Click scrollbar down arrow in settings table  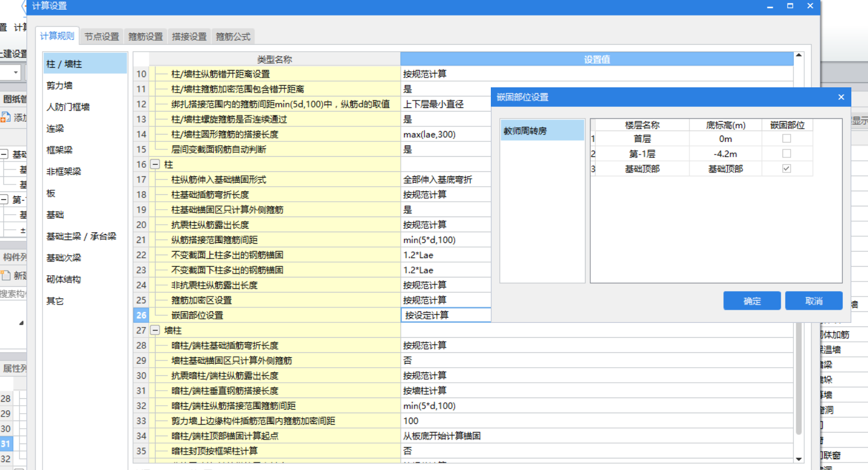[x=799, y=459]
